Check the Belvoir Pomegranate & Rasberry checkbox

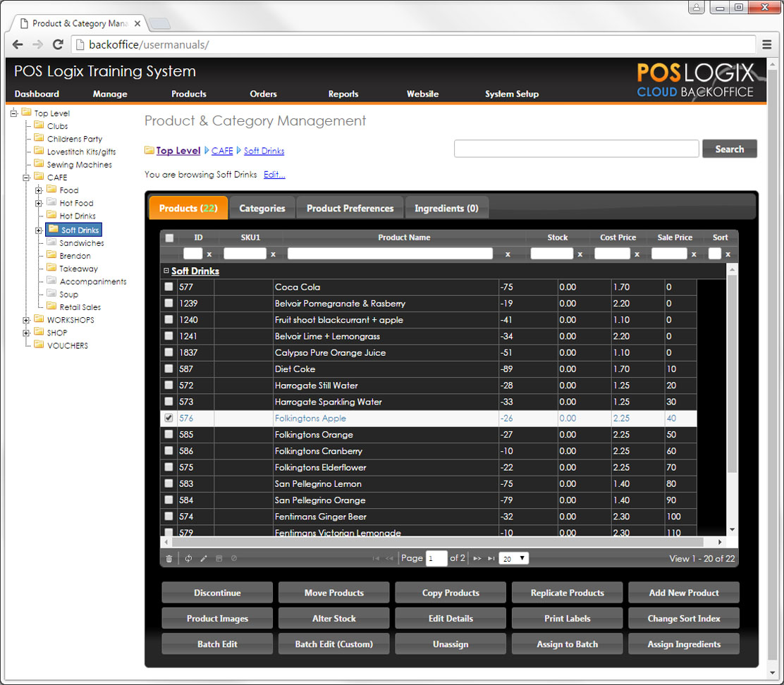(x=169, y=303)
